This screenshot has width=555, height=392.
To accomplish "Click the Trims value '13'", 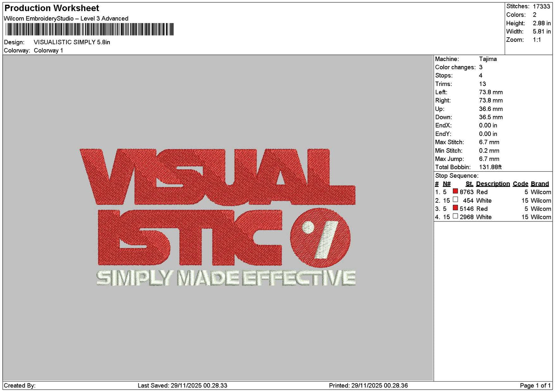I will click(x=482, y=84).
